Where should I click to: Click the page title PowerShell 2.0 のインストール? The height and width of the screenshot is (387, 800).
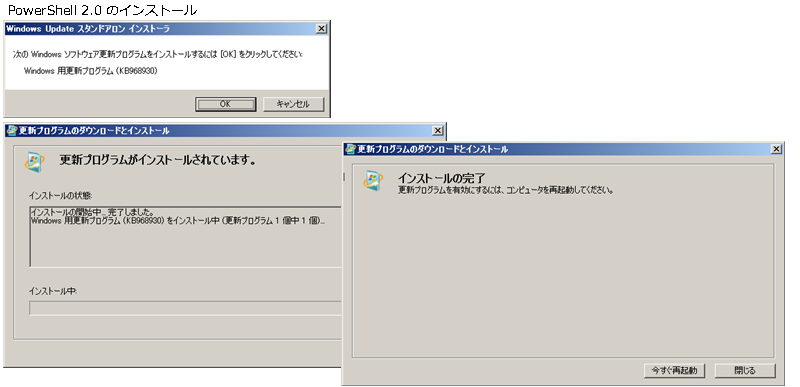pos(102,10)
